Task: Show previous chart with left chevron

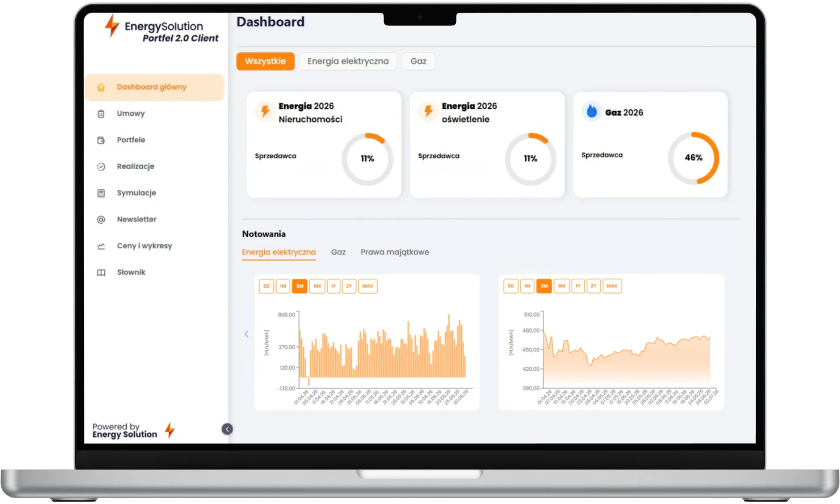Action: pos(247,334)
